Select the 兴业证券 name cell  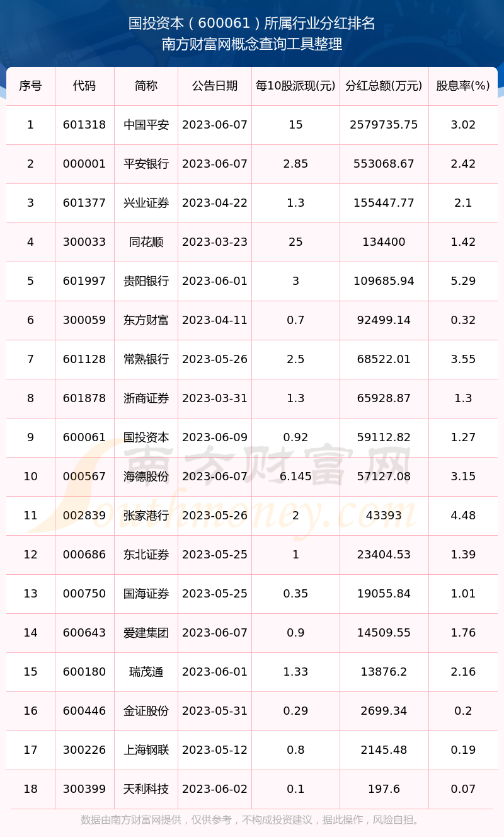click(x=146, y=203)
